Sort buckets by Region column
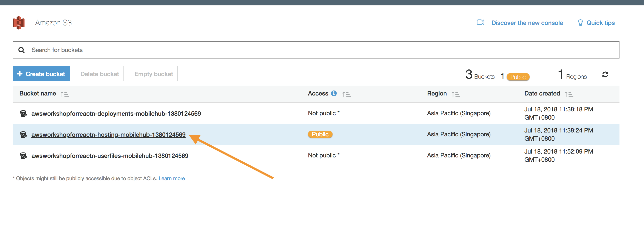 [x=456, y=94]
